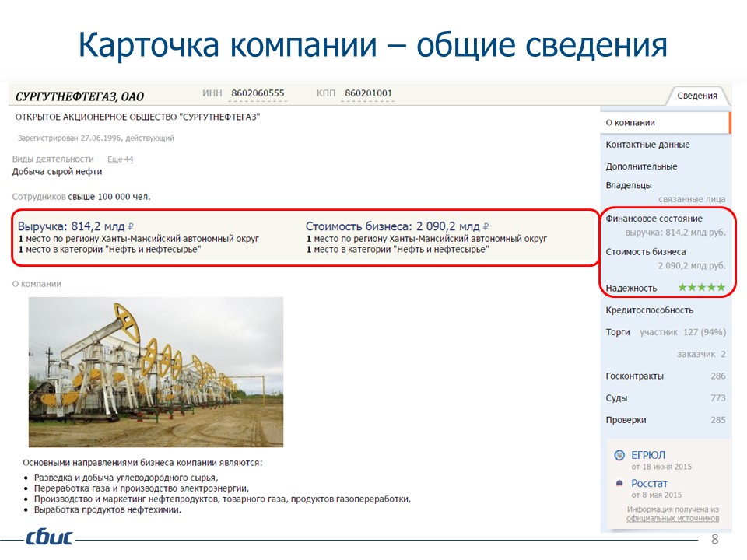The image size is (747, 560).
Task: Open Владельцы section
Action: [629, 185]
